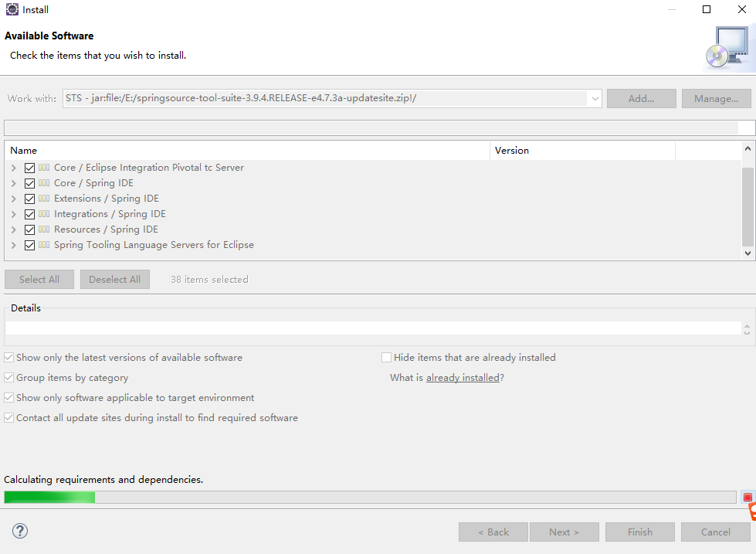This screenshot has height=554, width=756.
Task: Click the software list scrollbar down arrow
Action: [x=748, y=253]
